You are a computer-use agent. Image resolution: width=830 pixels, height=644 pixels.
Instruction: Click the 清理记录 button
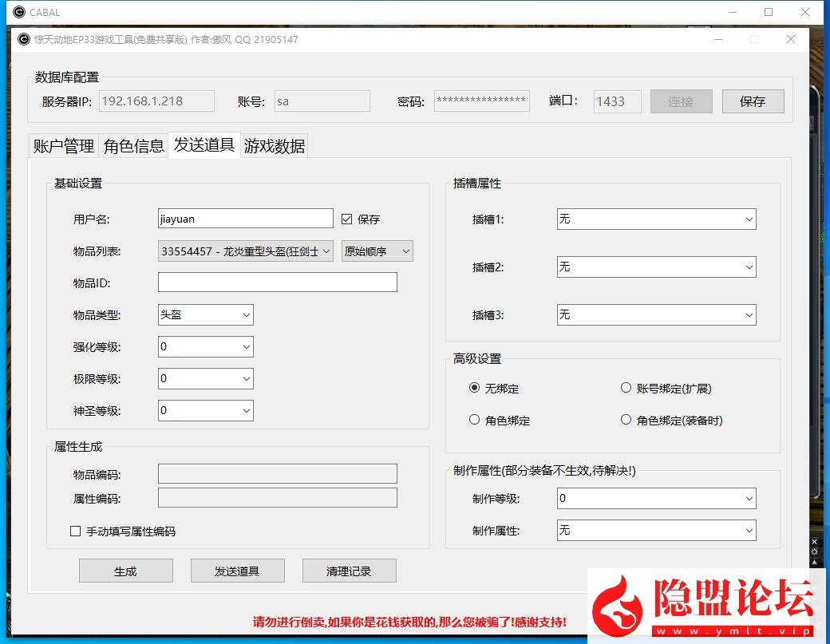pyautogui.click(x=350, y=571)
